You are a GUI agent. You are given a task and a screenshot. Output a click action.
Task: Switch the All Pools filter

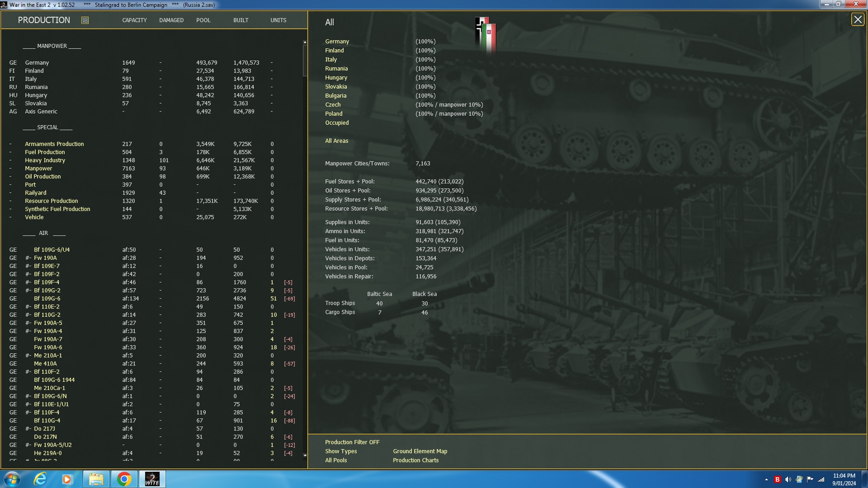tap(335, 460)
